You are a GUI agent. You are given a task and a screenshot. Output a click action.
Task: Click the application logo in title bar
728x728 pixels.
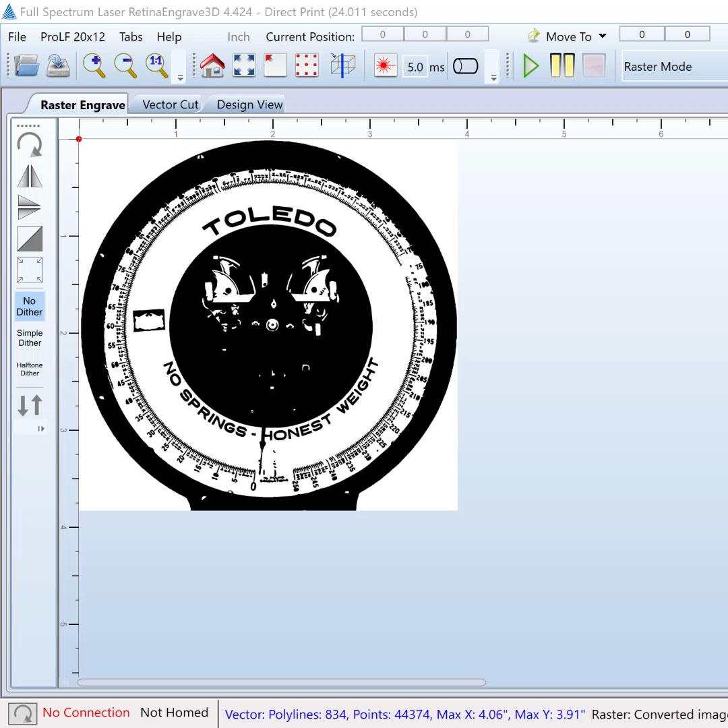pos(9,11)
